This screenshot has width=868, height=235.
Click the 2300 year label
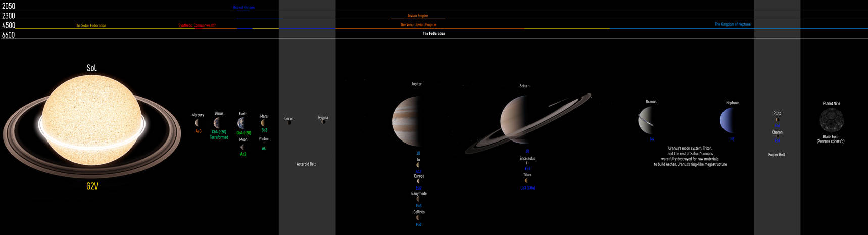(9, 16)
